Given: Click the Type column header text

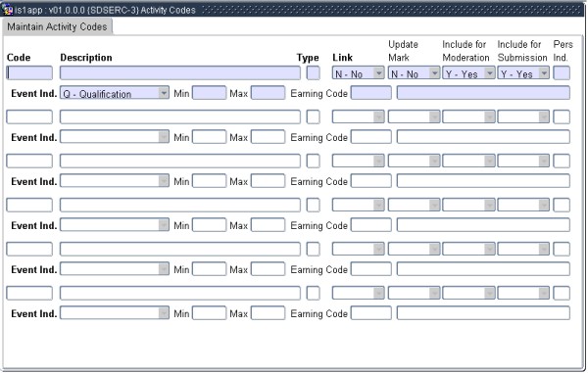Looking at the screenshot, I should point(308,58).
